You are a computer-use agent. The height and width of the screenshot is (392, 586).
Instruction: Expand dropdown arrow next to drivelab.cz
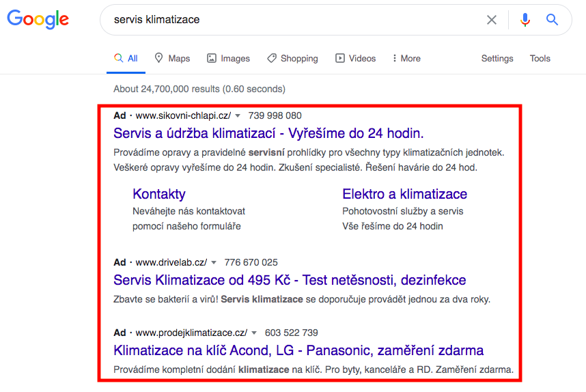point(214,263)
